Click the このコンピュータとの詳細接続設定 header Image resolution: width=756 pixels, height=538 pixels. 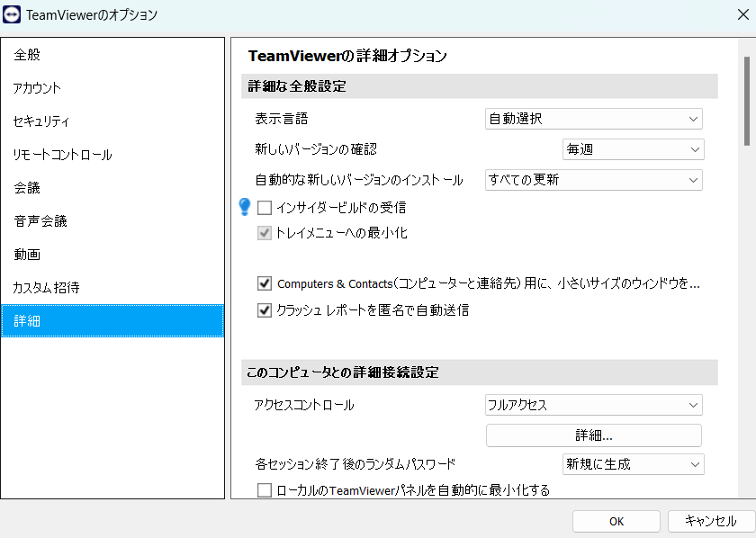(x=479, y=372)
